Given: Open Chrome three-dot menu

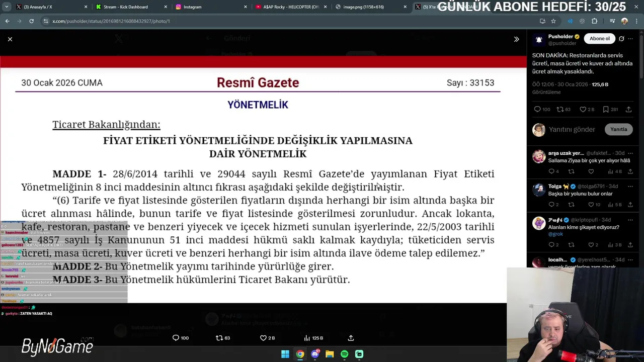Looking at the screenshot, I should click(636, 21).
